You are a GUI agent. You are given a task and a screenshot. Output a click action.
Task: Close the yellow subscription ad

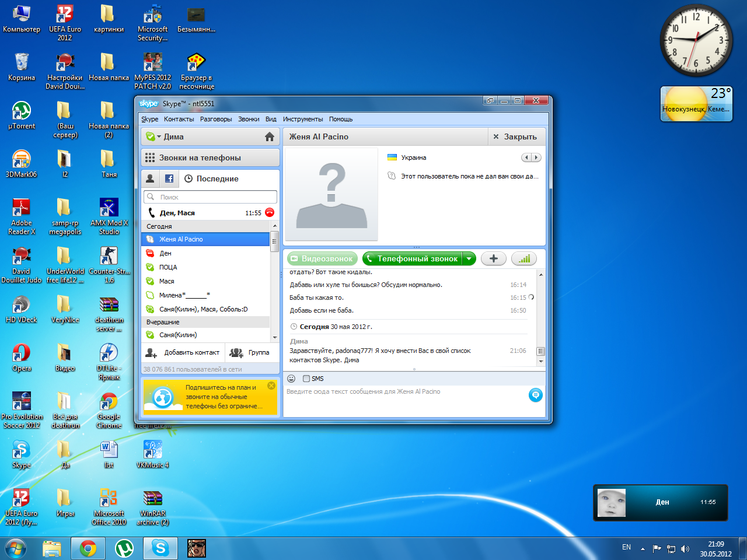coord(271,386)
